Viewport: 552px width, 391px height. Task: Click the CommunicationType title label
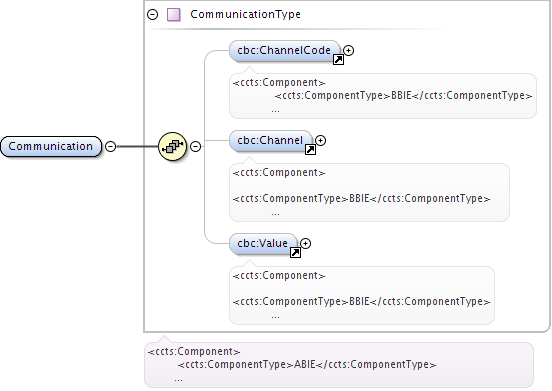click(245, 14)
